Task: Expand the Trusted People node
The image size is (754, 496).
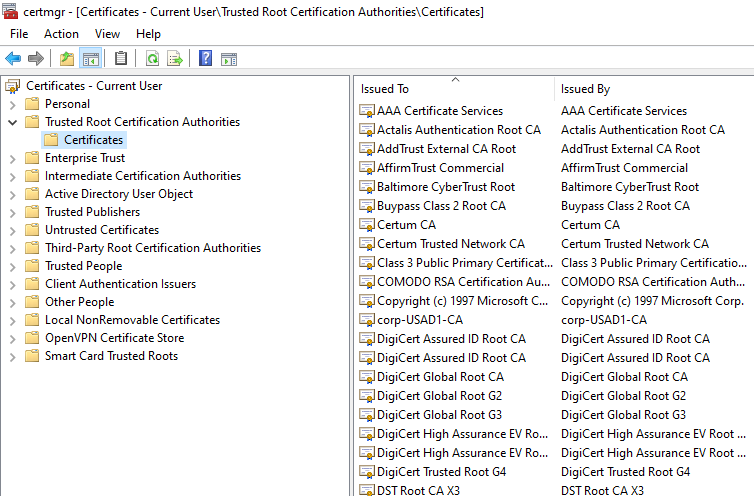Action: click(13, 267)
